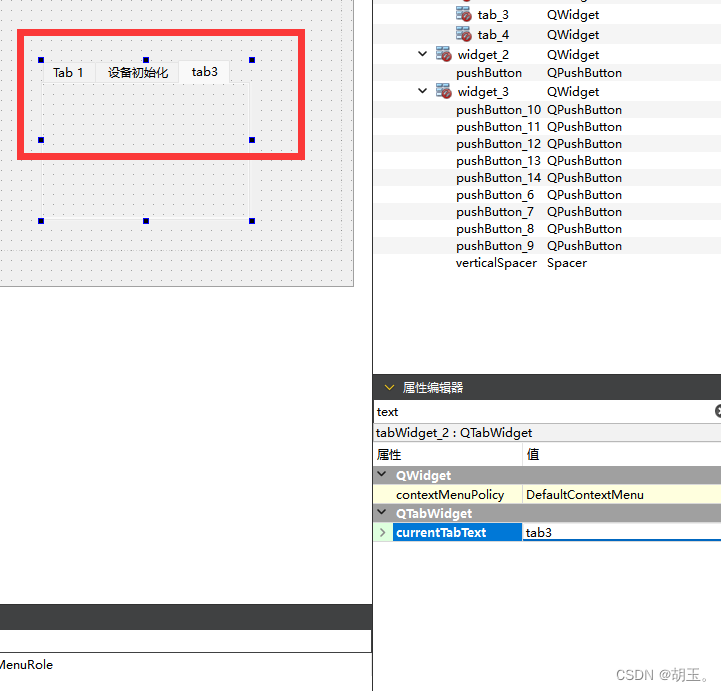Screen dimensions: 721x691
Task: Select tab_4 in object tree
Action: (x=493, y=34)
